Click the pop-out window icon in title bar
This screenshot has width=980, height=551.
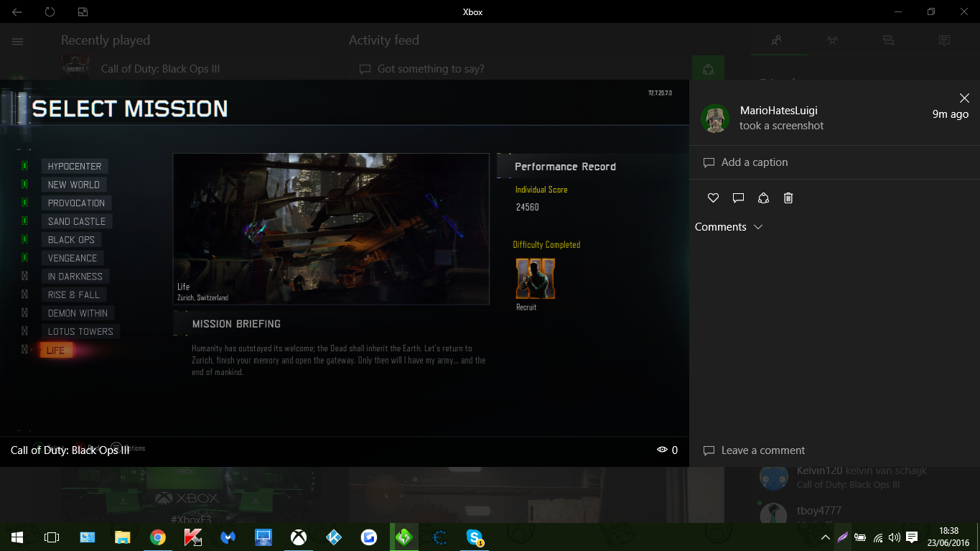coord(83,11)
